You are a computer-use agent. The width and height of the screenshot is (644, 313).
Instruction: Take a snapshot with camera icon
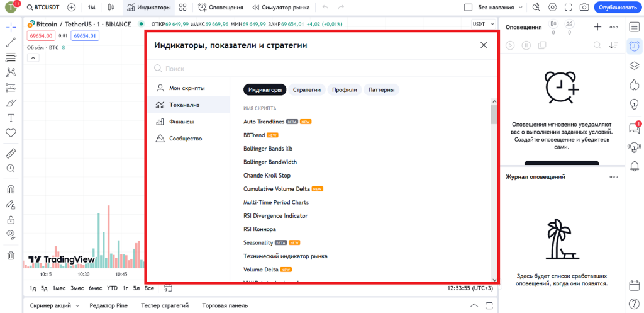tap(584, 8)
